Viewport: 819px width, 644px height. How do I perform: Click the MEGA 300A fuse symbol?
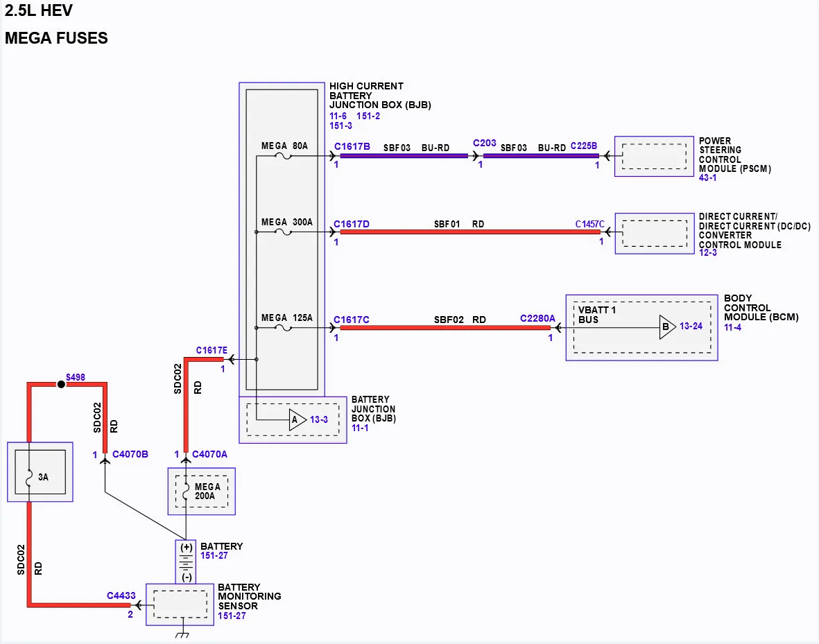point(283,232)
